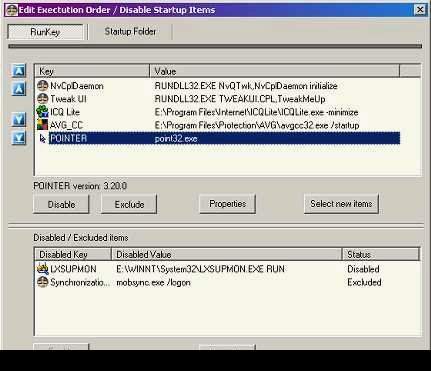This screenshot has width=431, height=371.
Task: Click the move-up-one arrow icon
Action: coord(19,89)
